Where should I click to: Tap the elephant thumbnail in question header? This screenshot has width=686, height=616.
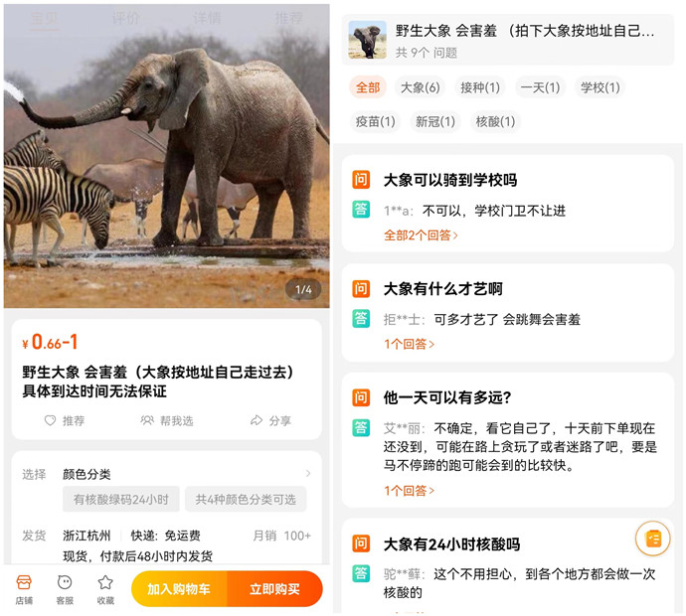pos(367,41)
